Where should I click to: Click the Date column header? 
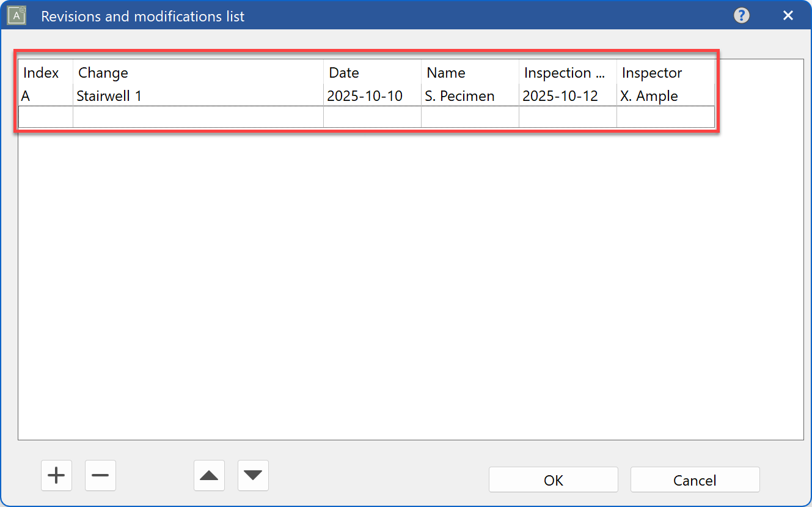click(371, 73)
